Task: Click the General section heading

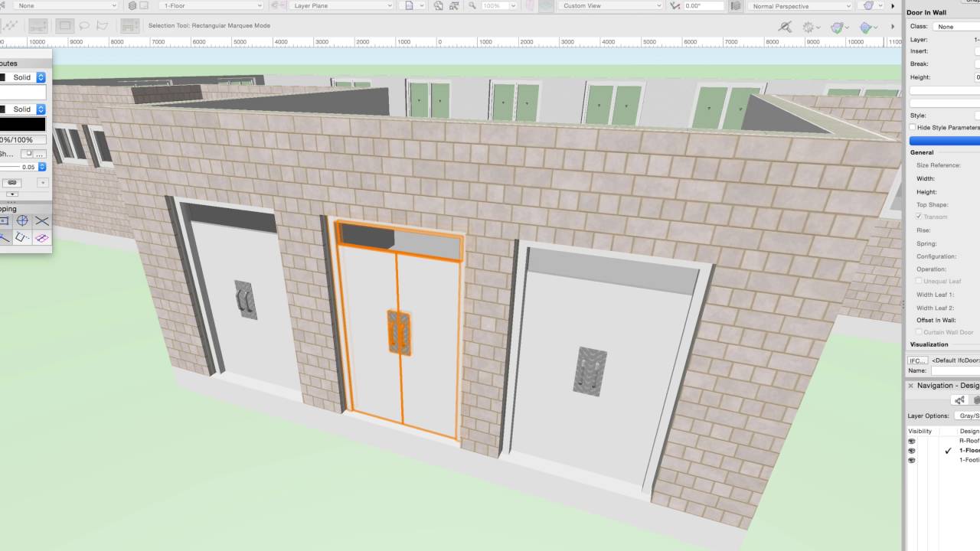Action: (922, 152)
